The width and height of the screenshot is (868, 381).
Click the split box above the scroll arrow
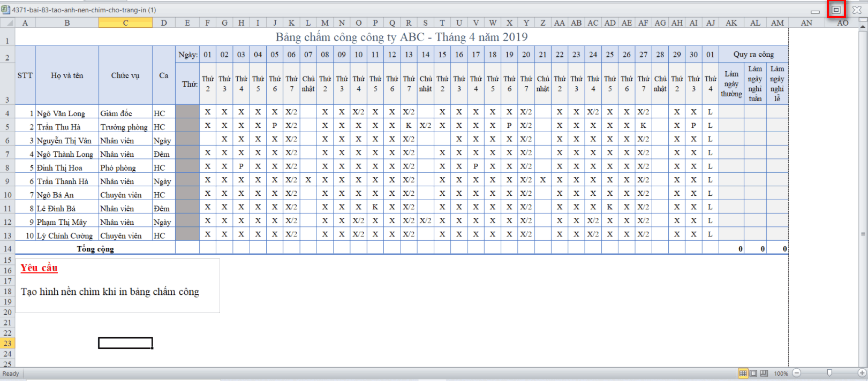coord(863,20)
